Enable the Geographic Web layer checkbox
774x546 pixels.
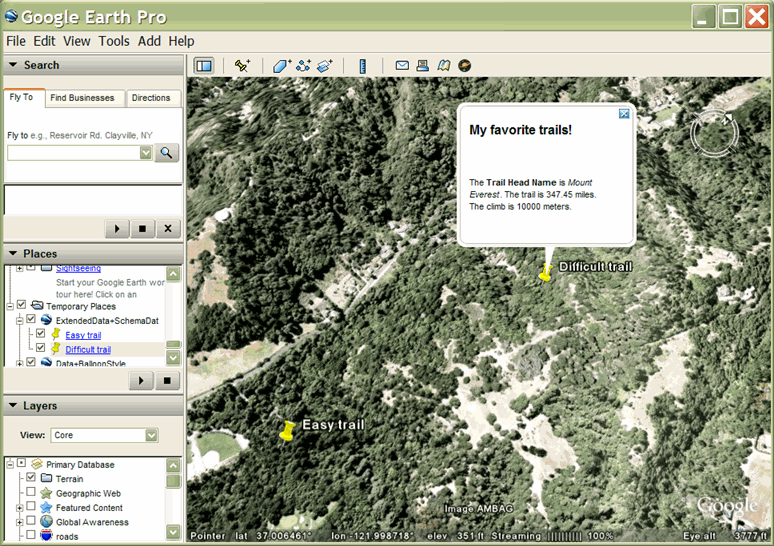click(31, 493)
